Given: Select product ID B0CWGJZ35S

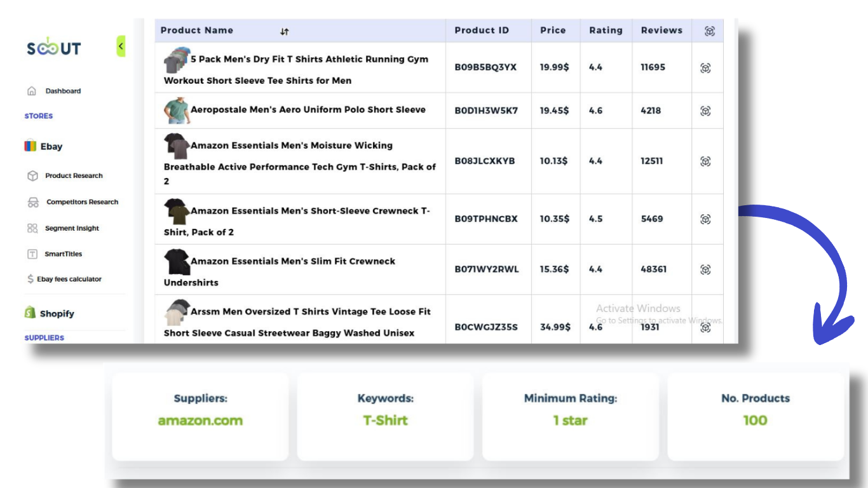Looking at the screenshot, I should pyautogui.click(x=486, y=327).
